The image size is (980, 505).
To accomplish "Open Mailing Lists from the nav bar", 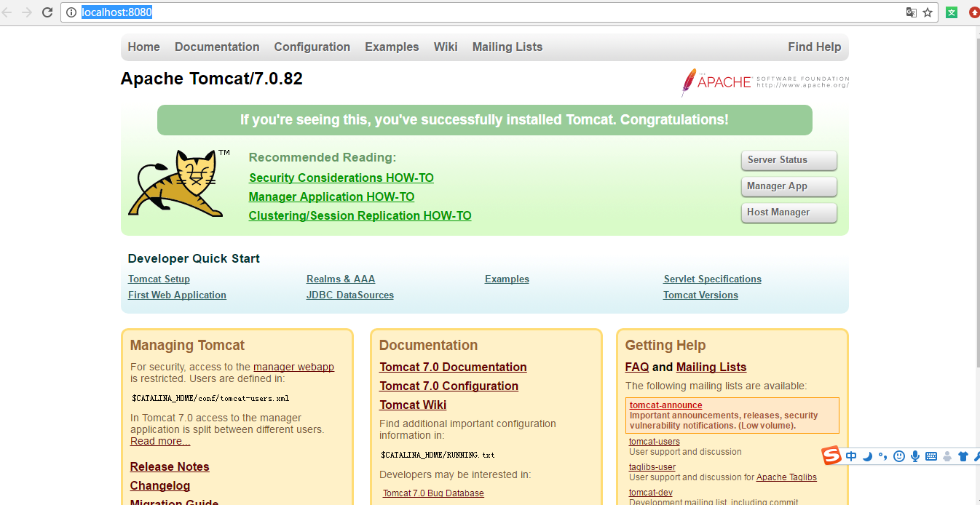I will (507, 47).
